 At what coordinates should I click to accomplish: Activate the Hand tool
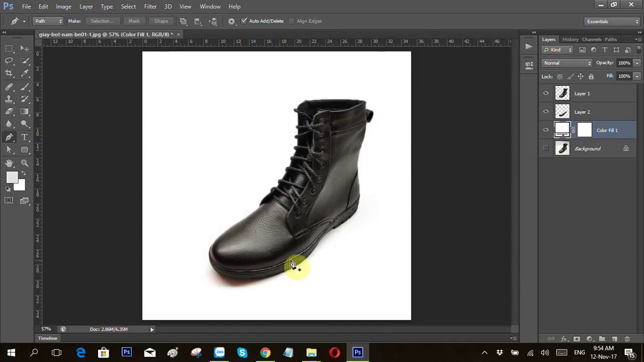coord(9,163)
